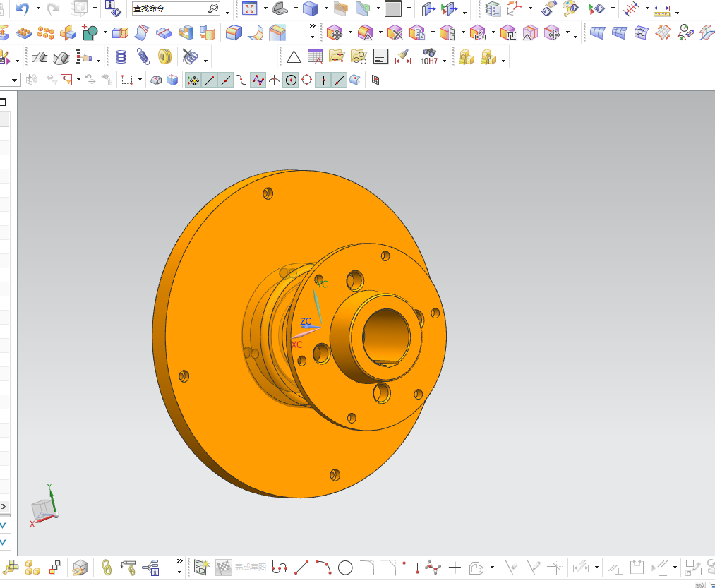Click the view triad in viewport corner
The width and height of the screenshot is (715, 588).
coord(44,505)
